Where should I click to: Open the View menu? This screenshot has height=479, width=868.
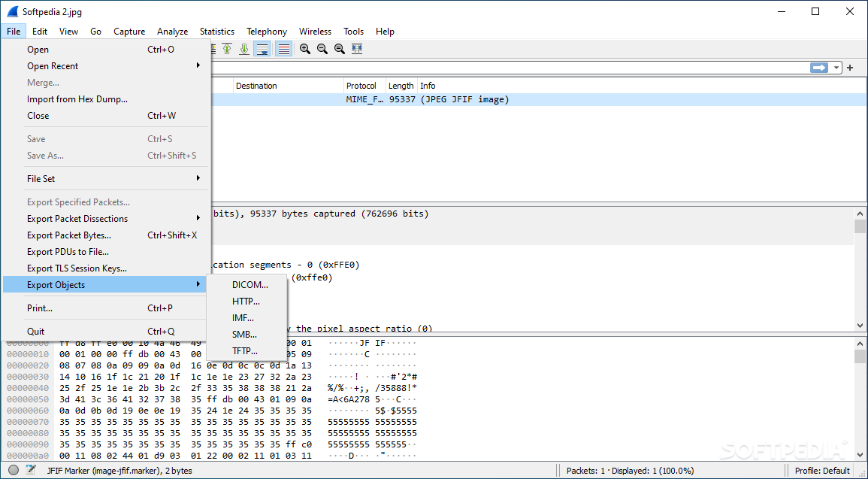68,32
